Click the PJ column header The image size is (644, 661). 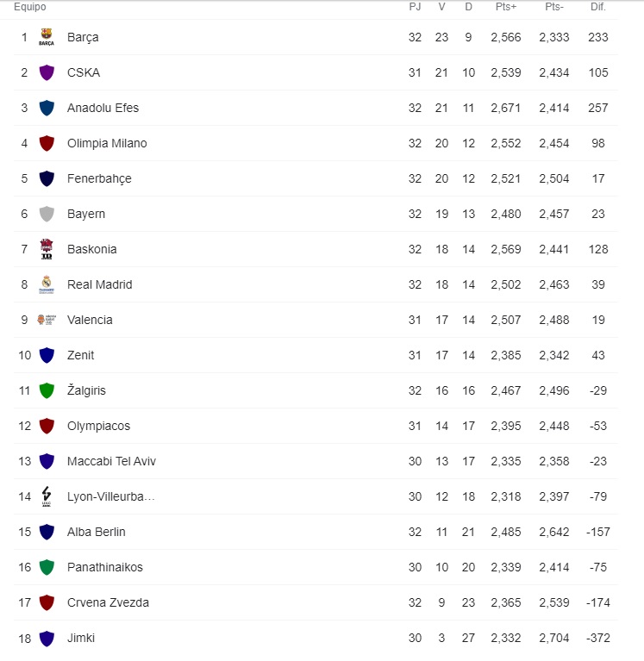(415, 7)
